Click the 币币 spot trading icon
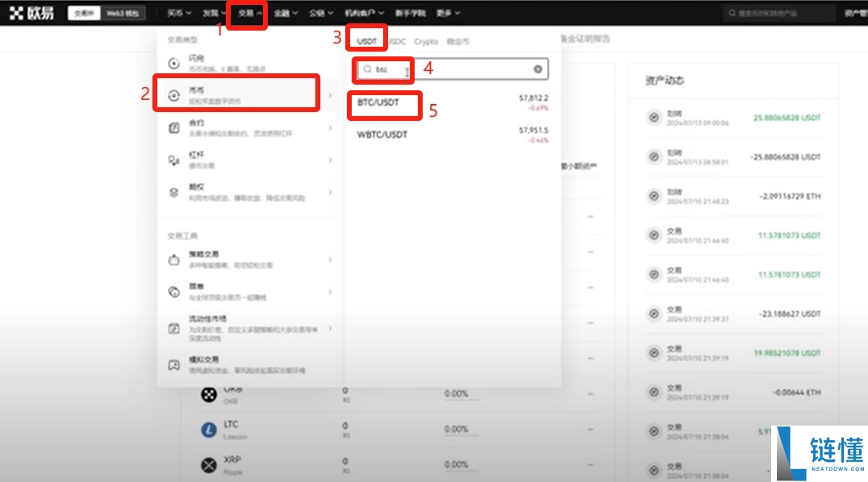 click(173, 95)
